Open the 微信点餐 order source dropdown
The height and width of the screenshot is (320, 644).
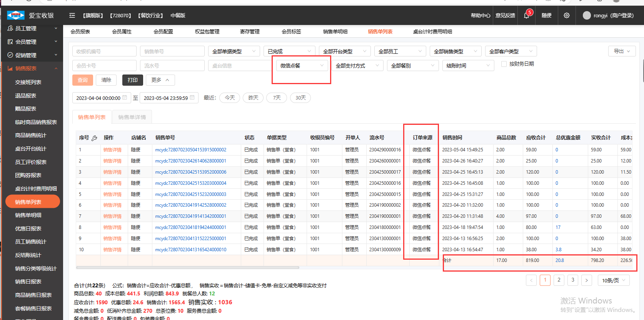[302, 66]
